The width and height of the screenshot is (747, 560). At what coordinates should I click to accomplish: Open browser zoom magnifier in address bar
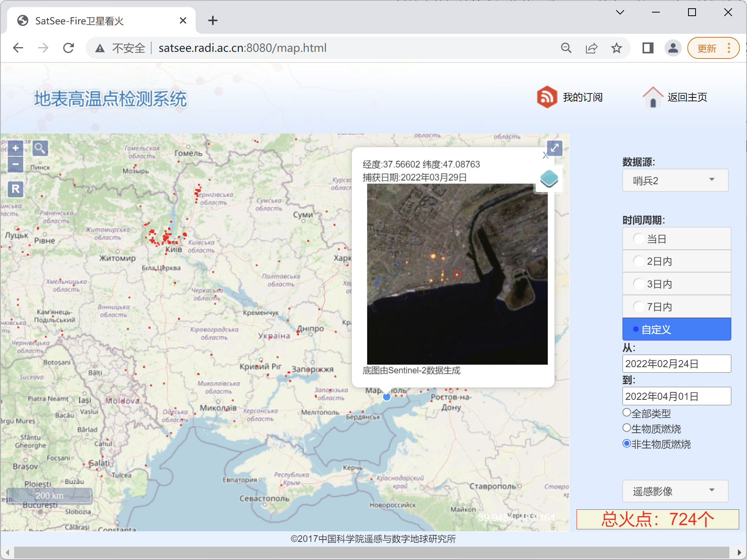coord(566,48)
